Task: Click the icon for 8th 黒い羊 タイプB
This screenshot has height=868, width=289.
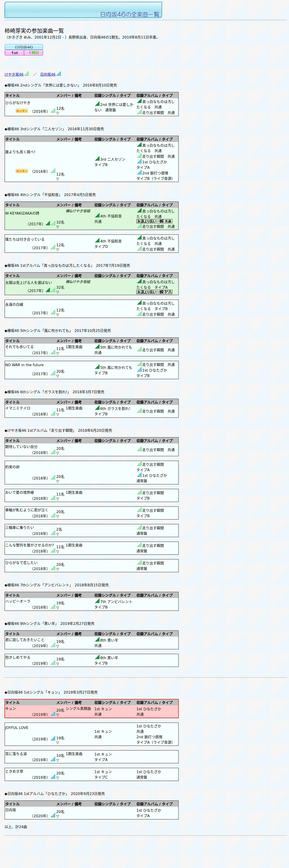Action: pos(97,657)
